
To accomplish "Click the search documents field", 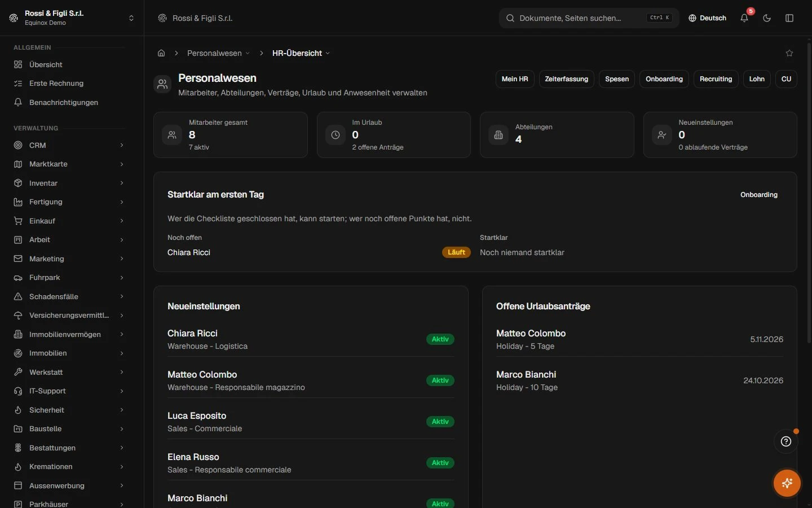I will [589, 18].
